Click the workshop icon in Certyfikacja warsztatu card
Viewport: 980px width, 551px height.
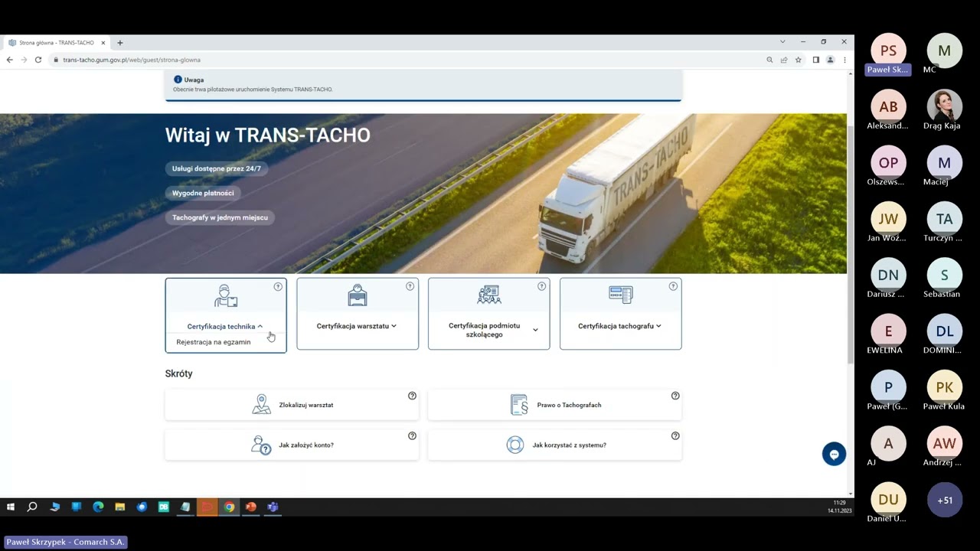click(x=358, y=295)
